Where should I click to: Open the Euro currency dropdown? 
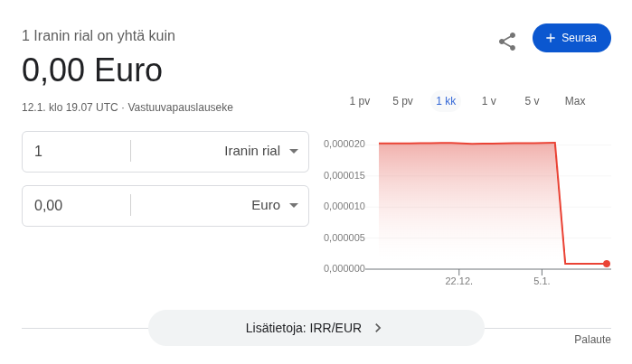coord(275,205)
